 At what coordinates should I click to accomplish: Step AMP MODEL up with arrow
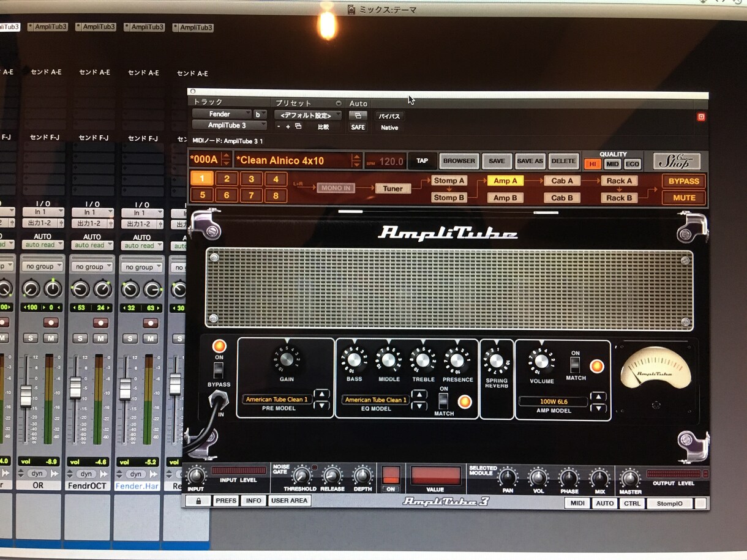pyautogui.click(x=598, y=397)
